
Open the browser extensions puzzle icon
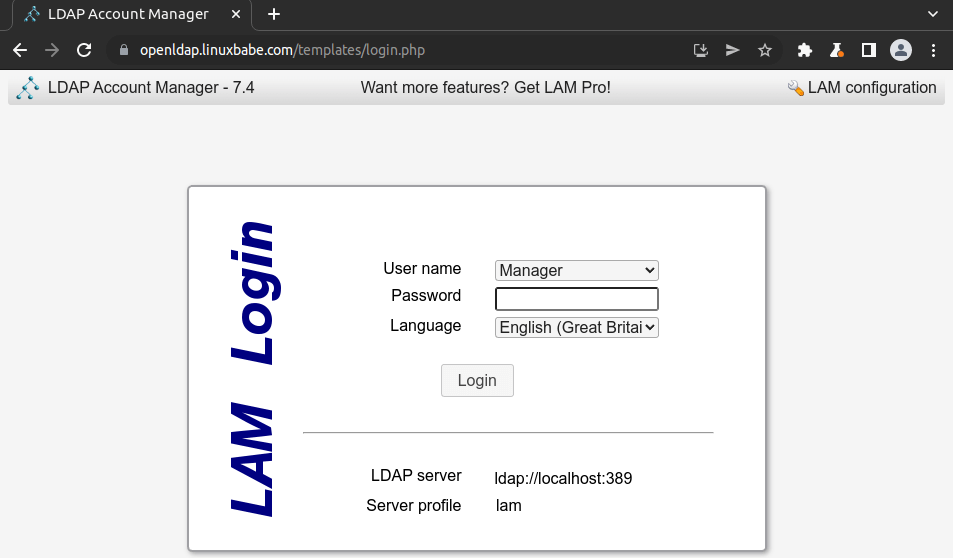point(804,50)
